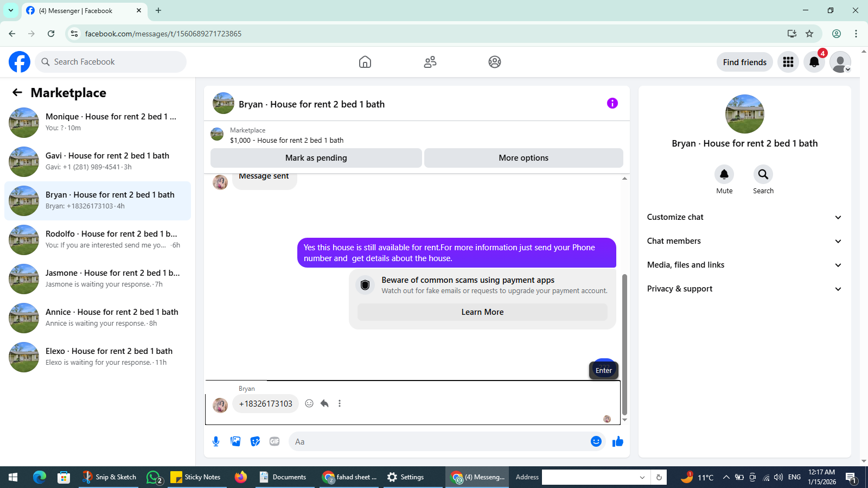This screenshot has width=868, height=488.
Task: Open the Facebook menu grid icon
Action: pos(788,62)
